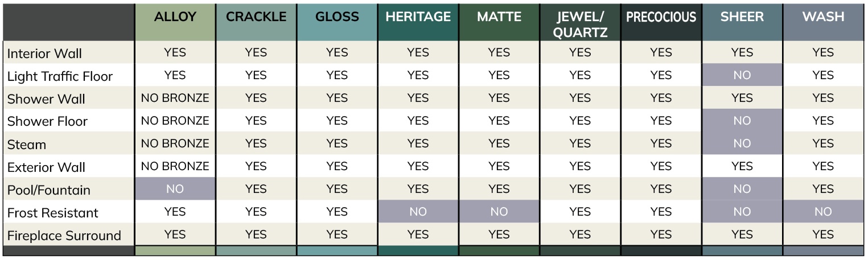Select the Heritage Frost Resistant NO cell
Screen dimensions: 868x260
[x=418, y=212]
